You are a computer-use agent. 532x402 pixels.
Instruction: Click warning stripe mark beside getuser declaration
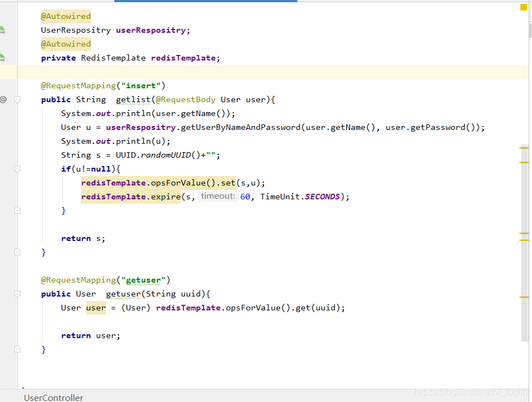tap(524, 297)
